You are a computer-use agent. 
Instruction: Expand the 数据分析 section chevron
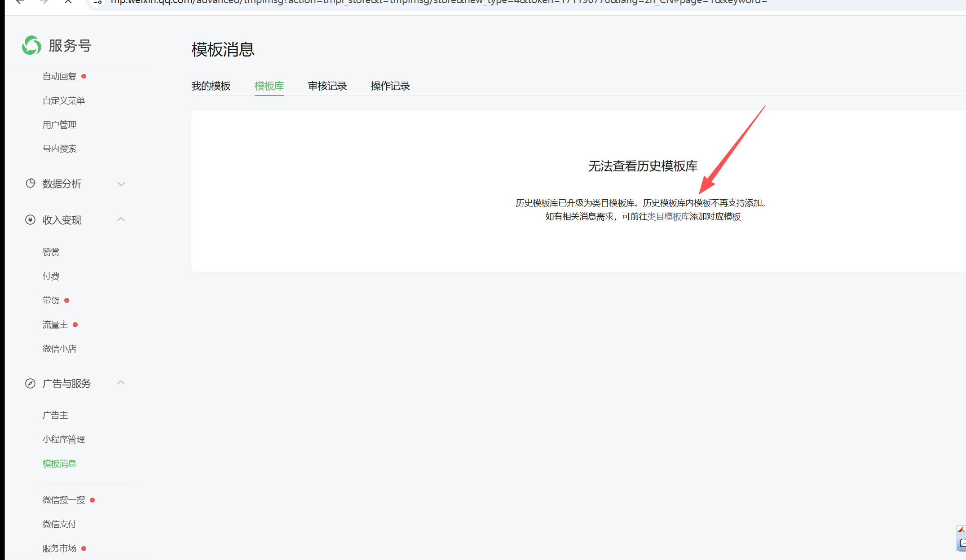click(121, 184)
